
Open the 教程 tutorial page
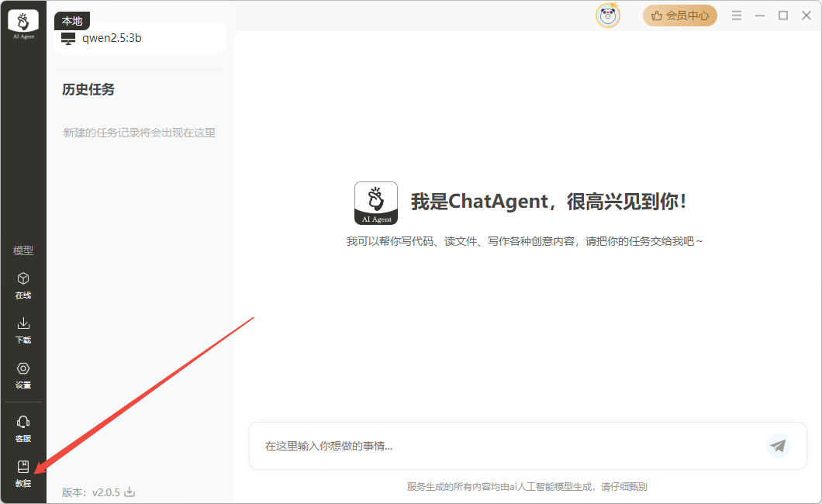tap(23, 474)
